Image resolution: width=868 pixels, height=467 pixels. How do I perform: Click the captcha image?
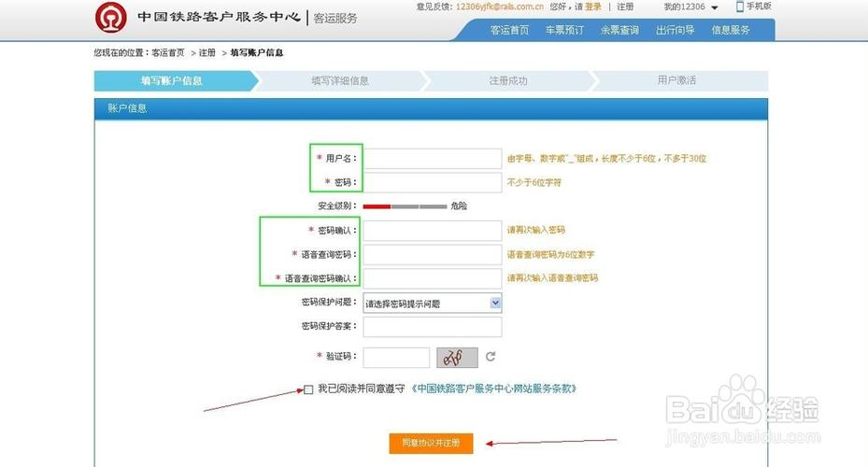[x=457, y=358]
